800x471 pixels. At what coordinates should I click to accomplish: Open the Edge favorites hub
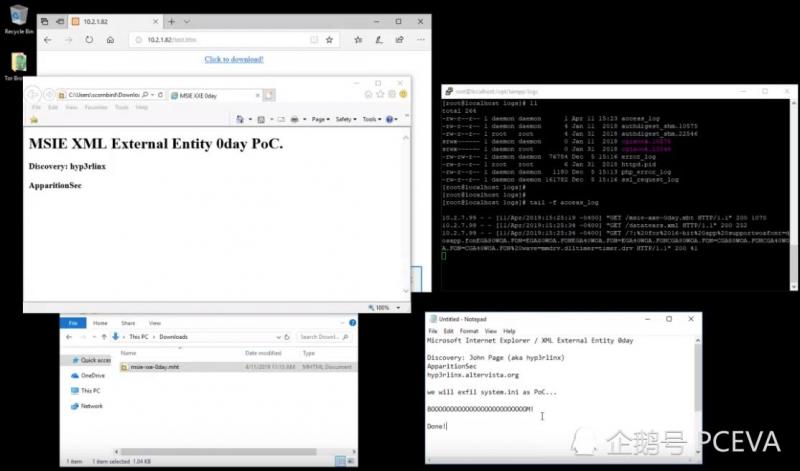tap(358, 40)
